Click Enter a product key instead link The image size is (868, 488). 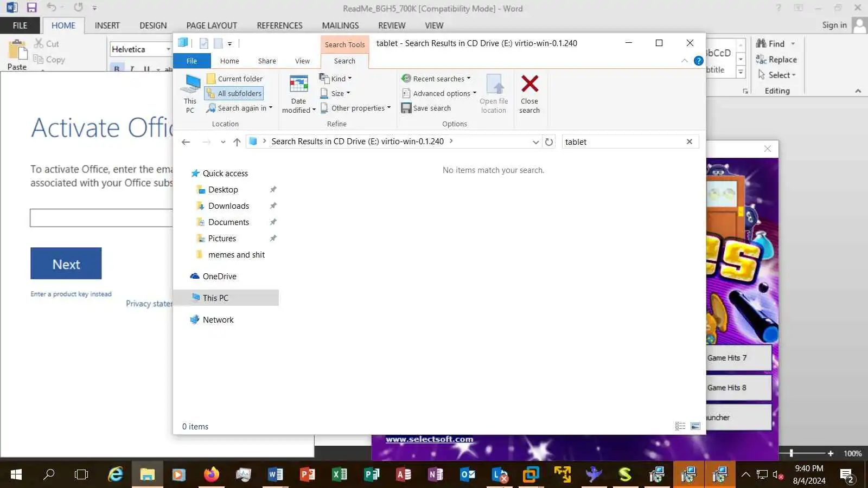(x=71, y=294)
